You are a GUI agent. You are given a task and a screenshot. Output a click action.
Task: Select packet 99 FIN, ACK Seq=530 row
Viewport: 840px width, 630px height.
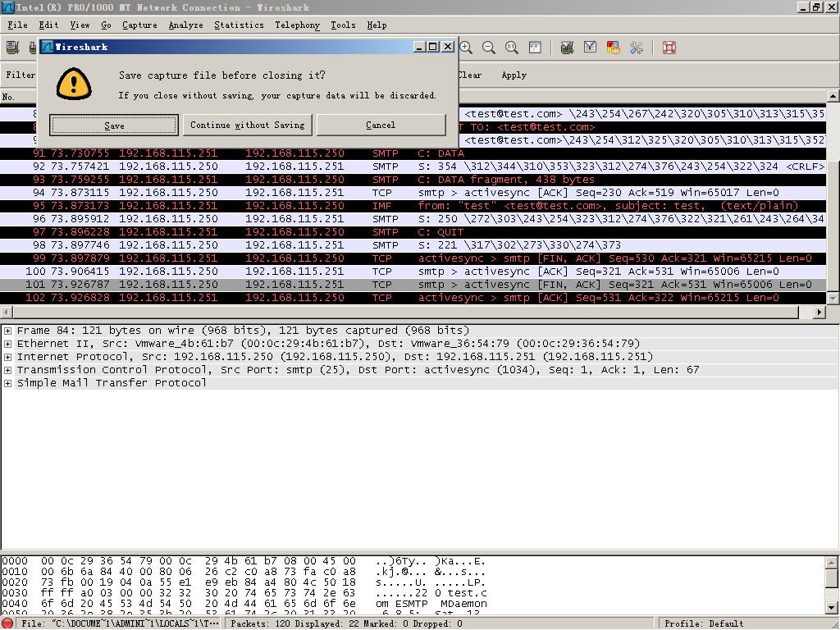(x=413, y=258)
